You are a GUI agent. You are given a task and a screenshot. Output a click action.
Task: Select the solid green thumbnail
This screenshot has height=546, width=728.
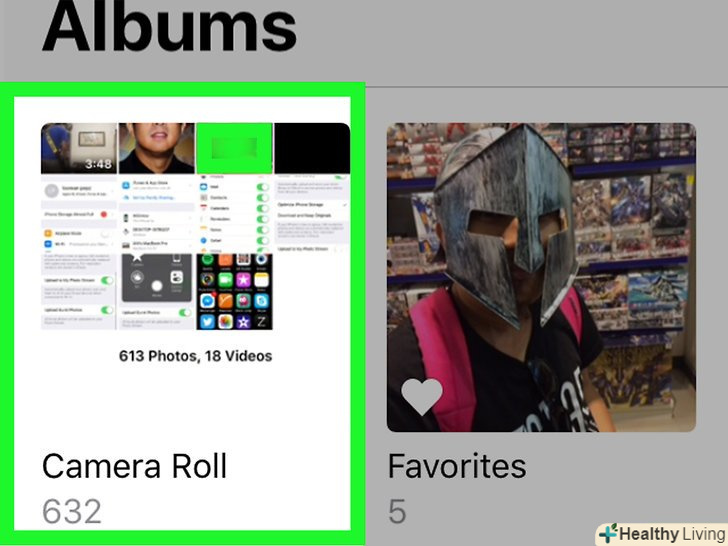point(234,148)
